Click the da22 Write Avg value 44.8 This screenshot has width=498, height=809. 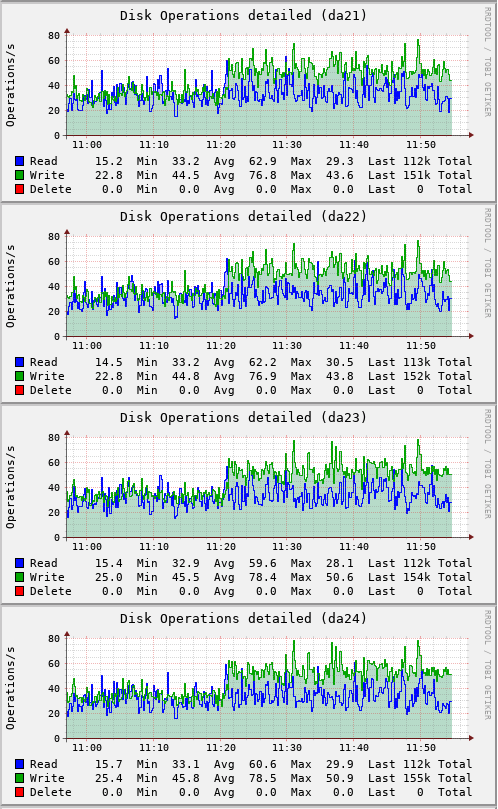(x=186, y=376)
